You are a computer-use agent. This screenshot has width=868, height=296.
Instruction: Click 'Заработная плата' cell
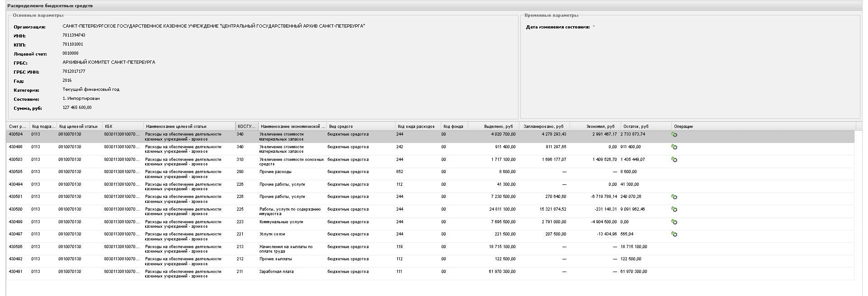pos(277,272)
